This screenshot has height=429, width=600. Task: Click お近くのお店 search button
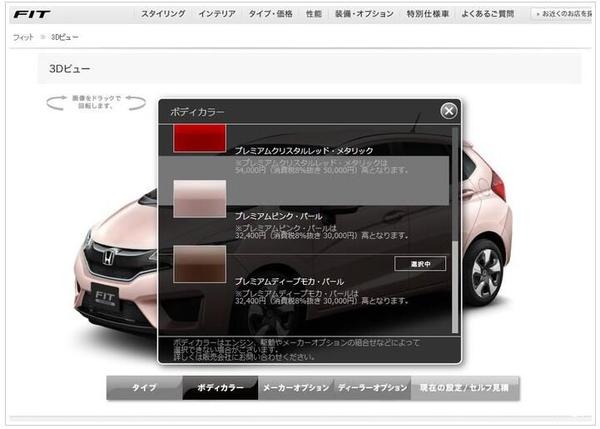click(x=562, y=14)
